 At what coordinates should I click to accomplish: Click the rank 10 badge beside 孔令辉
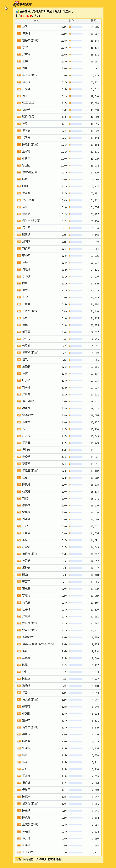tap(19, 89)
